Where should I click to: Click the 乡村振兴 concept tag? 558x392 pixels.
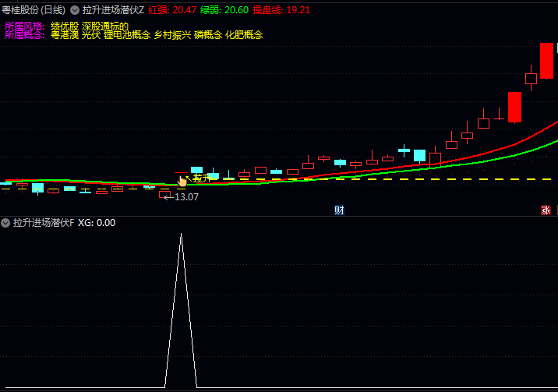point(172,35)
